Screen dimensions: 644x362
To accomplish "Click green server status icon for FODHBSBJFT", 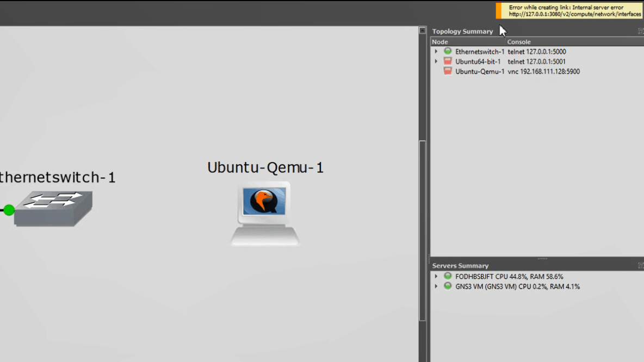I will 447,276.
